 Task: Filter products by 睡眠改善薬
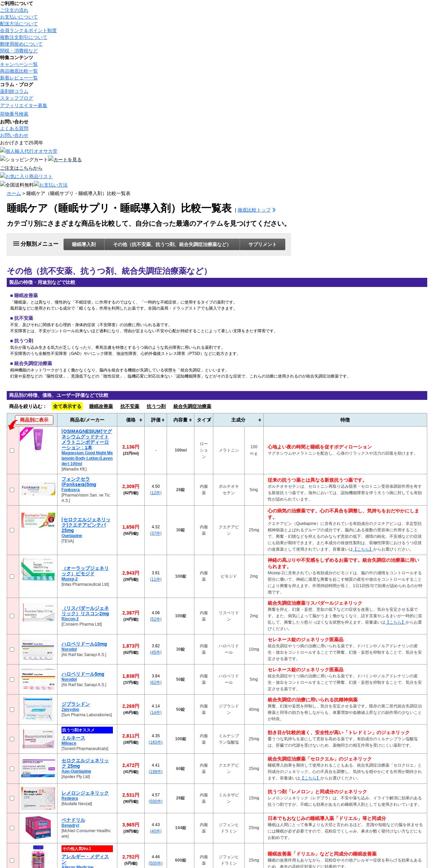pos(101,406)
